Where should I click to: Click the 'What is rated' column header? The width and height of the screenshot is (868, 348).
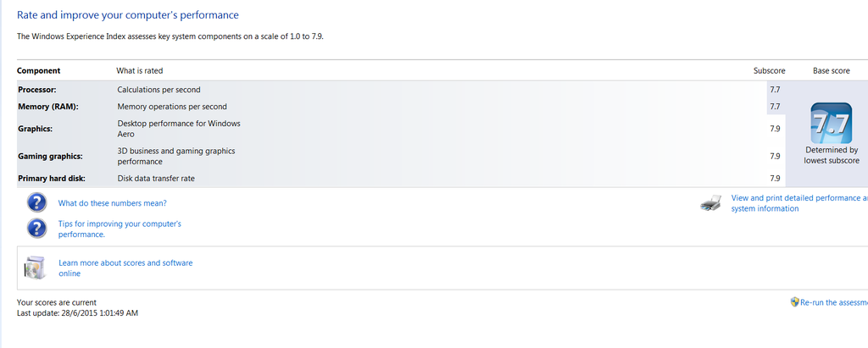coord(139,71)
